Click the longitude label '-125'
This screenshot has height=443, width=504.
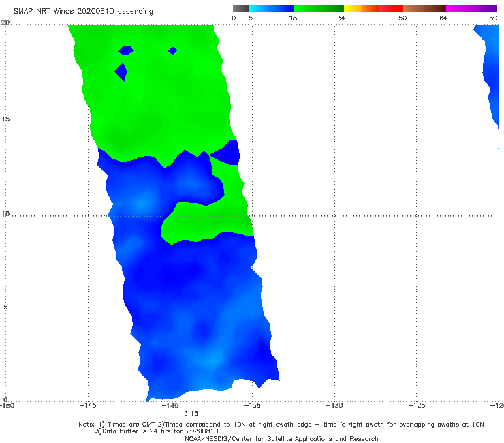[417, 405]
